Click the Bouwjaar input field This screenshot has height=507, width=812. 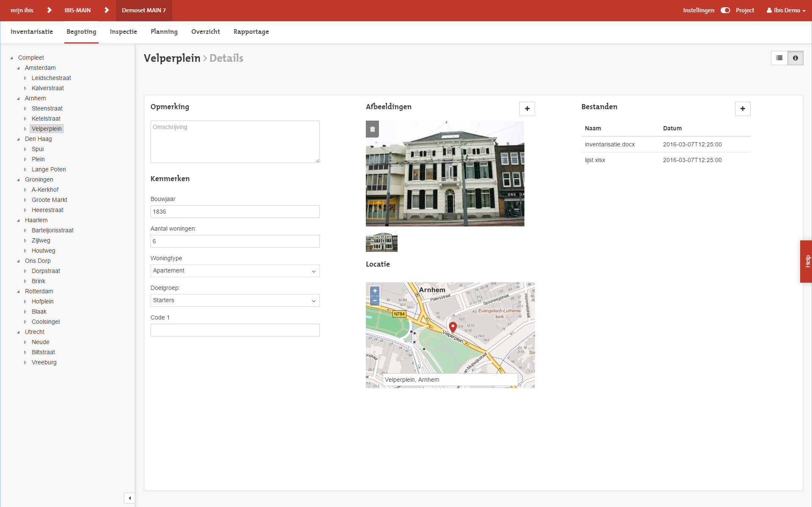pos(235,212)
